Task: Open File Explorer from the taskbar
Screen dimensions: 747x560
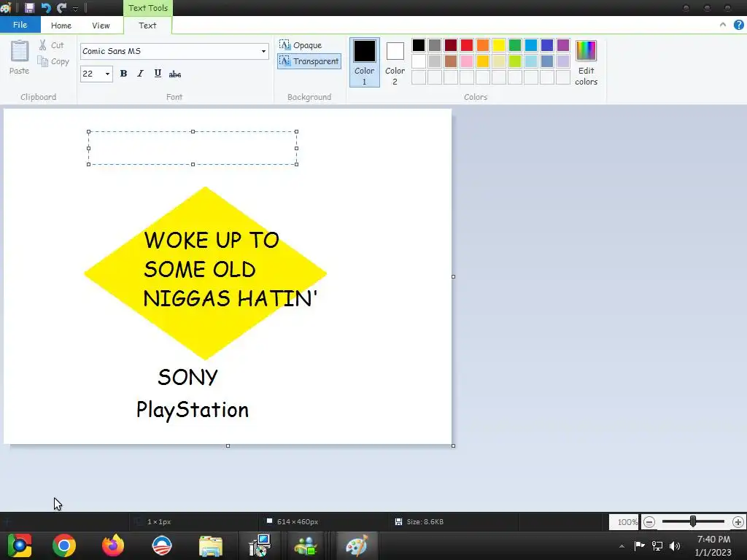Action: point(211,545)
